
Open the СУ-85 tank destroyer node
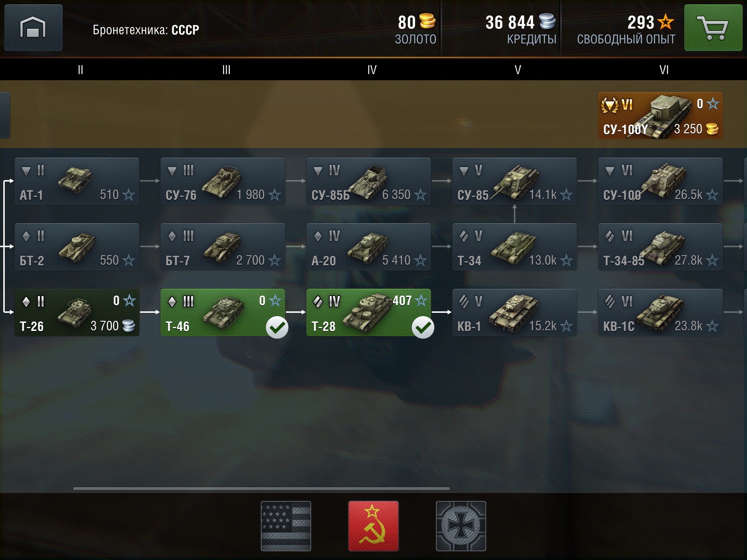pos(515,181)
